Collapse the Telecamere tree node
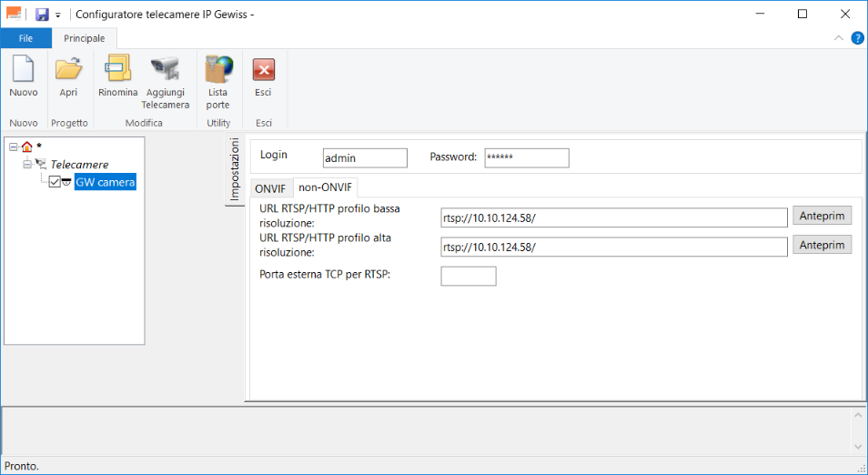Viewport: 868px width, 475px height. (26, 164)
